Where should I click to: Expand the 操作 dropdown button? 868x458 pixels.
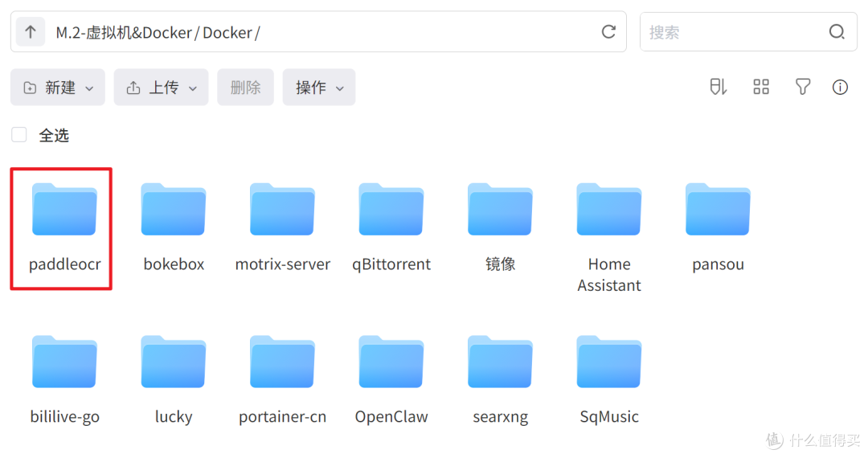click(x=319, y=88)
